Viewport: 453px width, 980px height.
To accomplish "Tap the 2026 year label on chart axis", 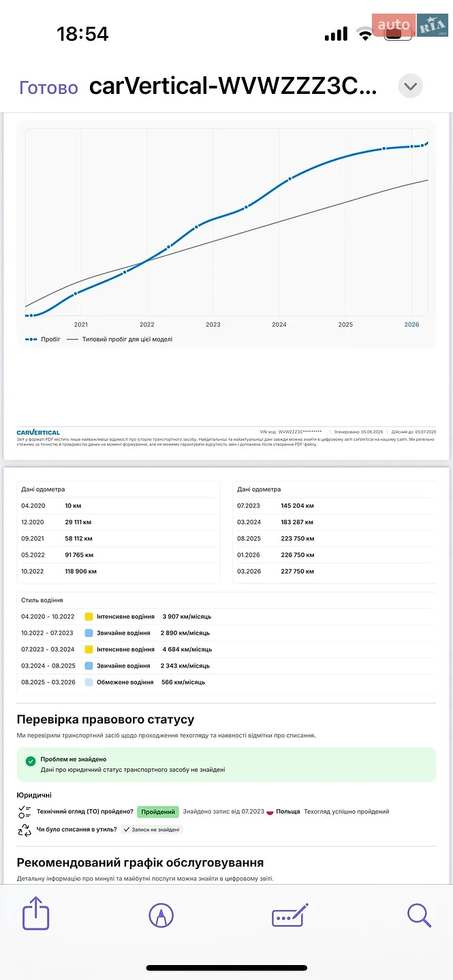I will (411, 325).
